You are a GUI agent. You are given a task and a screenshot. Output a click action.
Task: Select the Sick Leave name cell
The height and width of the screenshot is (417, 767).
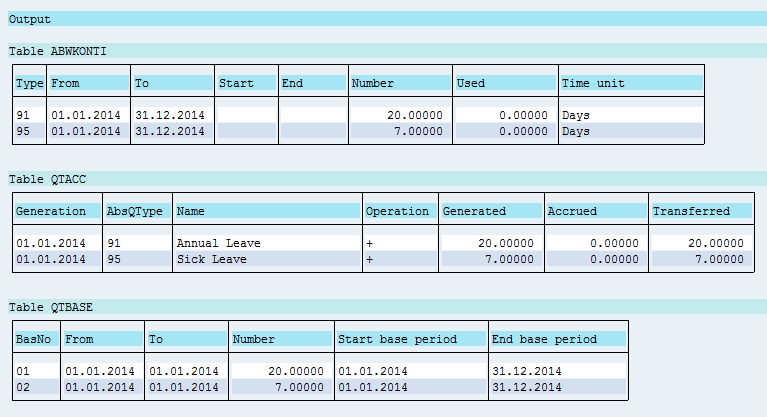point(266,259)
